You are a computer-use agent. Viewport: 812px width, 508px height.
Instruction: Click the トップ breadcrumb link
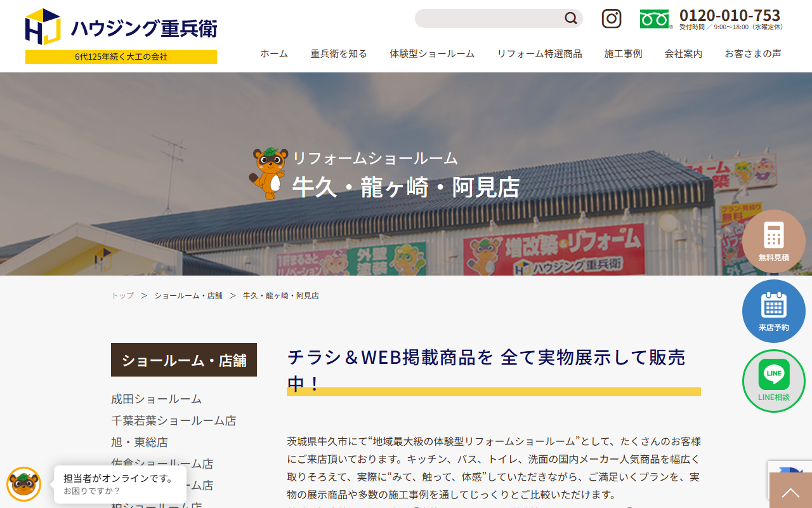point(122,296)
